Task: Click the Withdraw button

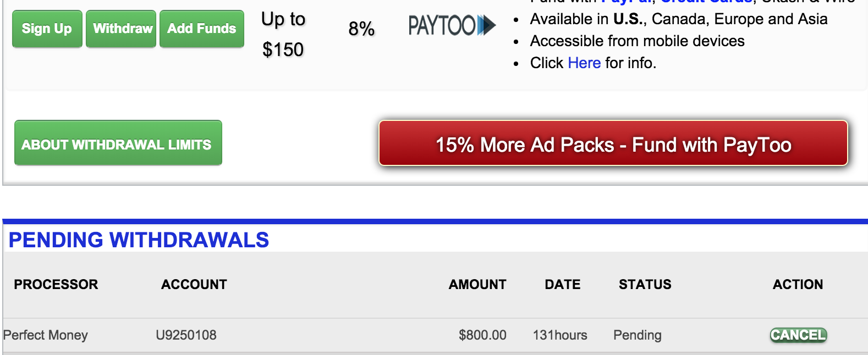Action: pyautogui.click(x=121, y=29)
